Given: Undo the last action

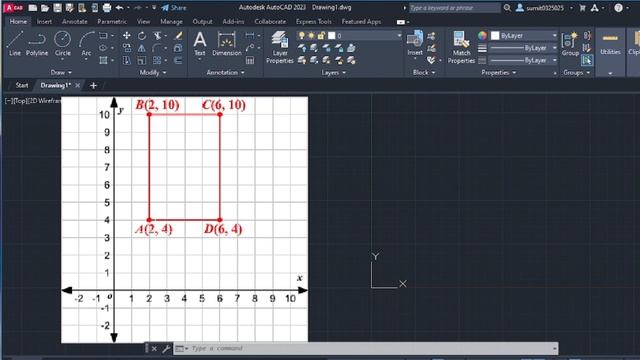Looking at the screenshot, I should (x=119, y=8).
